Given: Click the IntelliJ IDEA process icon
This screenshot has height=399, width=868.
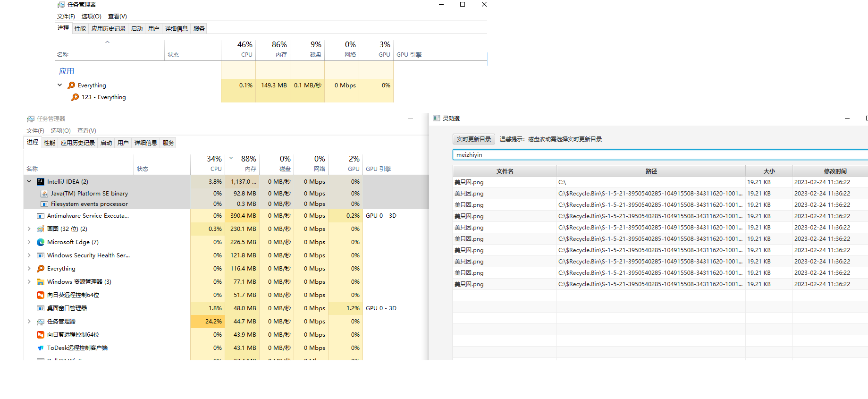Looking at the screenshot, I should pyautogui.click(x=41, y=182).
